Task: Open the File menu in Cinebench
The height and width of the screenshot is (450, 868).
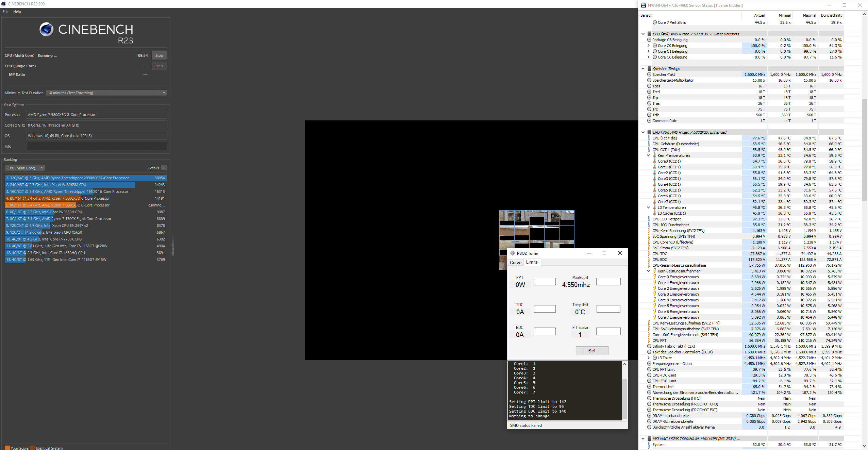Action: click(5, 12)
